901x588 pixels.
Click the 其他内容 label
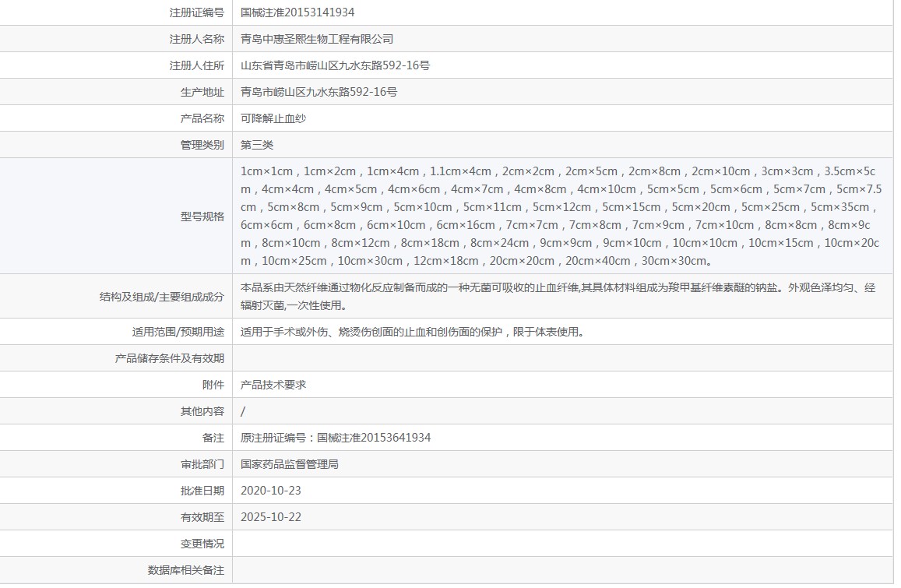202,411
